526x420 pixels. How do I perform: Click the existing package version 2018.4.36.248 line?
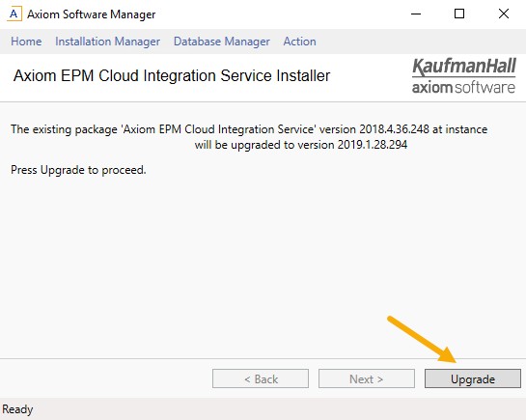(x=249, y=129)
